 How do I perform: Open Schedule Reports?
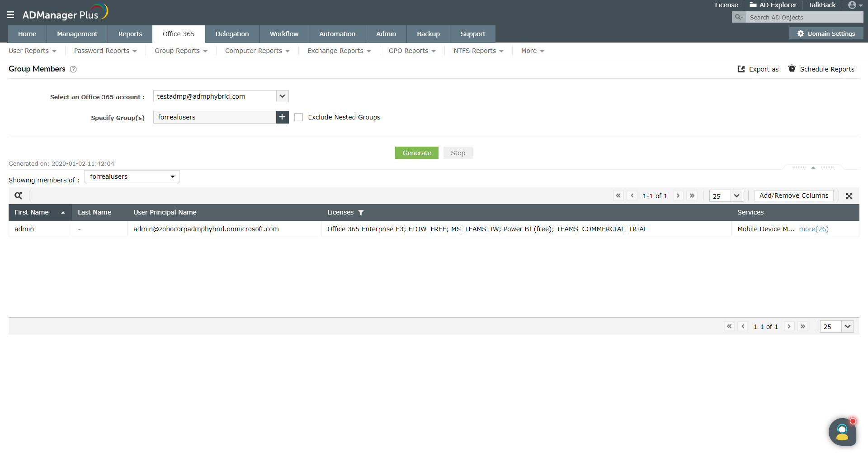click(821, 69)
